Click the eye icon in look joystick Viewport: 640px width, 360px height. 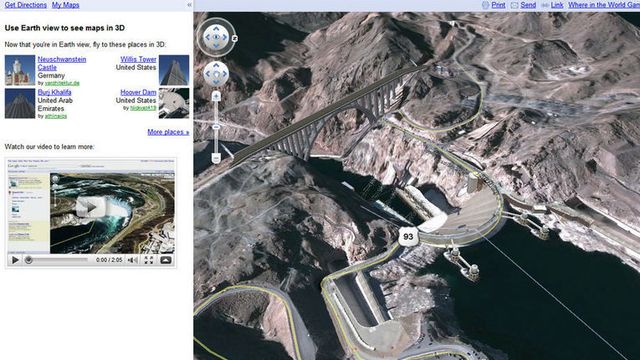pyautogui.click(x=216, y=37)
